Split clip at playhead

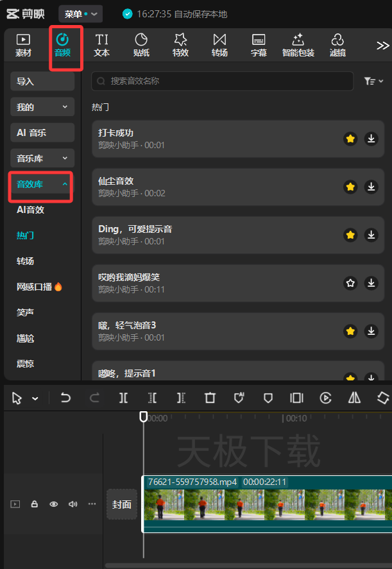tap(123, 398)
